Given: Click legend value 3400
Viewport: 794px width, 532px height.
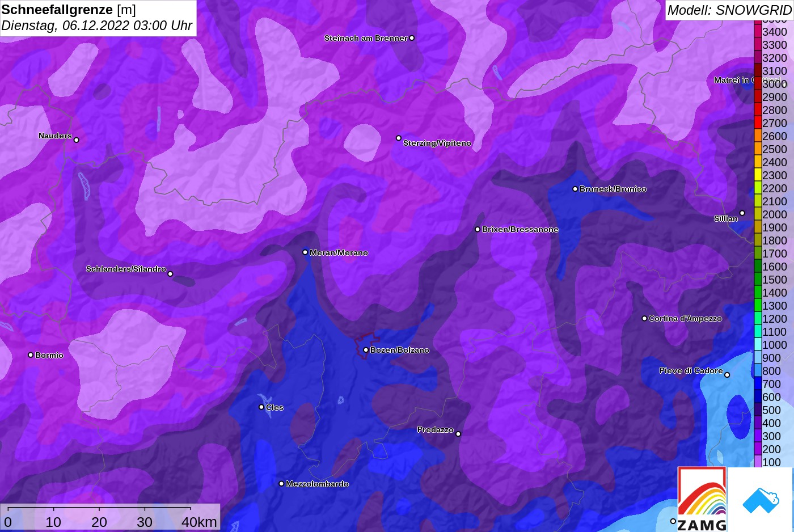Looking at the screenshot, I should (775, 32).
